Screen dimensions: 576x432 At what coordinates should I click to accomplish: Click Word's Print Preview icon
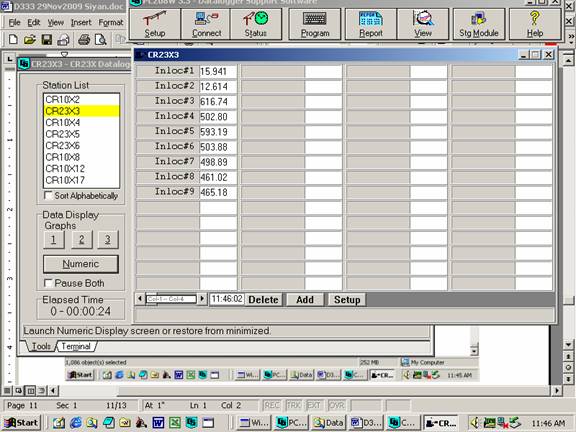(101, 39)
